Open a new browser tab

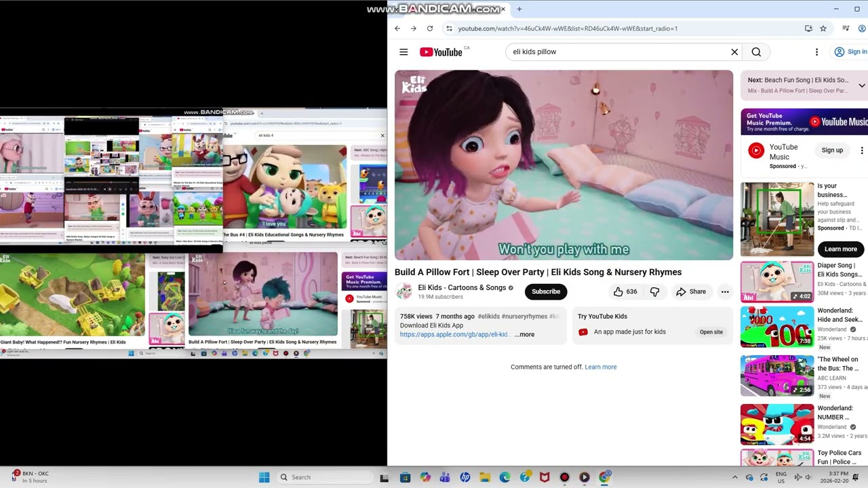point(519,9)
